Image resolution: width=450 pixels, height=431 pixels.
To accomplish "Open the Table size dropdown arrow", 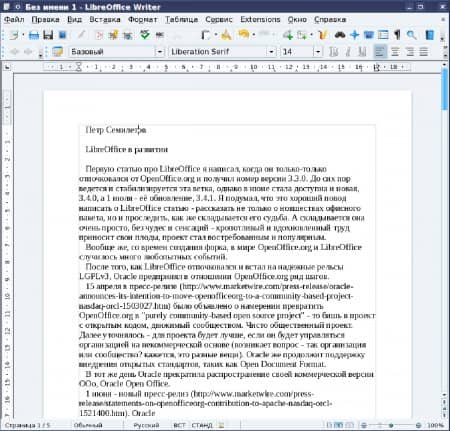I will (x=312, y=35).
